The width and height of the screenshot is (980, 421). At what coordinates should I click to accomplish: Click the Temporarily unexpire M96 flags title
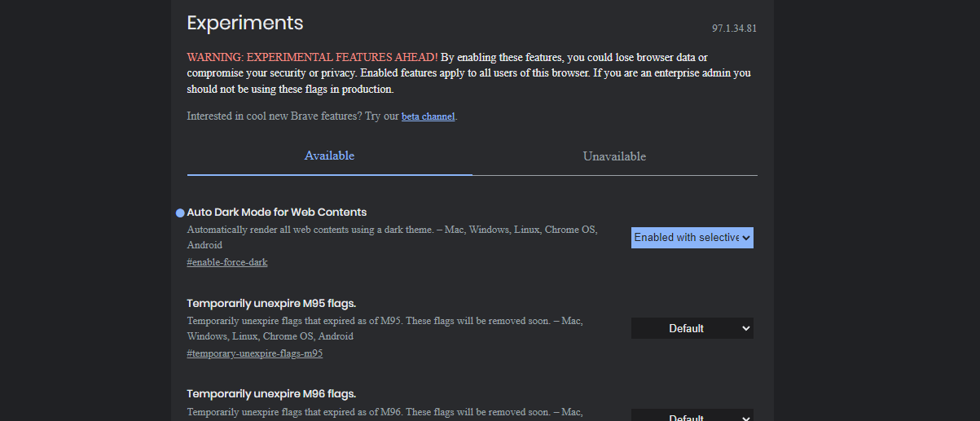(271, 394)
